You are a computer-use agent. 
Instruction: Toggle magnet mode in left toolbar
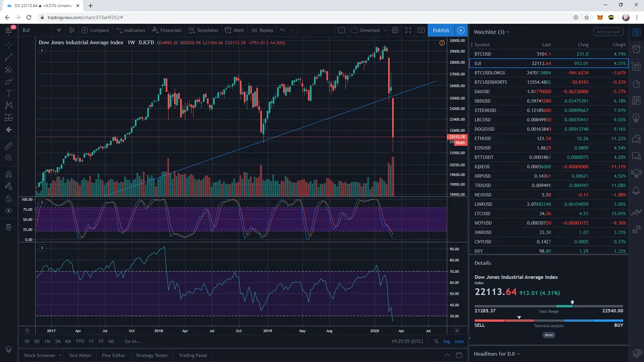(x=9, y=174)
